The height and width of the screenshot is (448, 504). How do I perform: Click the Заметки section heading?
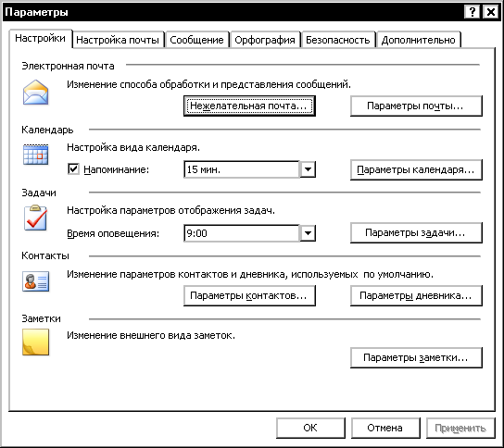pyautogui.click(x=41, y=318)
